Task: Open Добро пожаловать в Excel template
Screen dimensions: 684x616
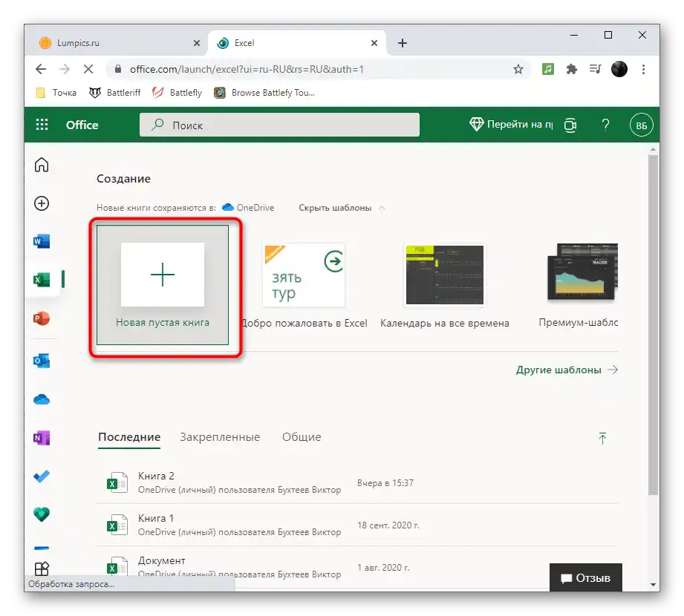Action: pyautogui.click(x=304, y=286)
